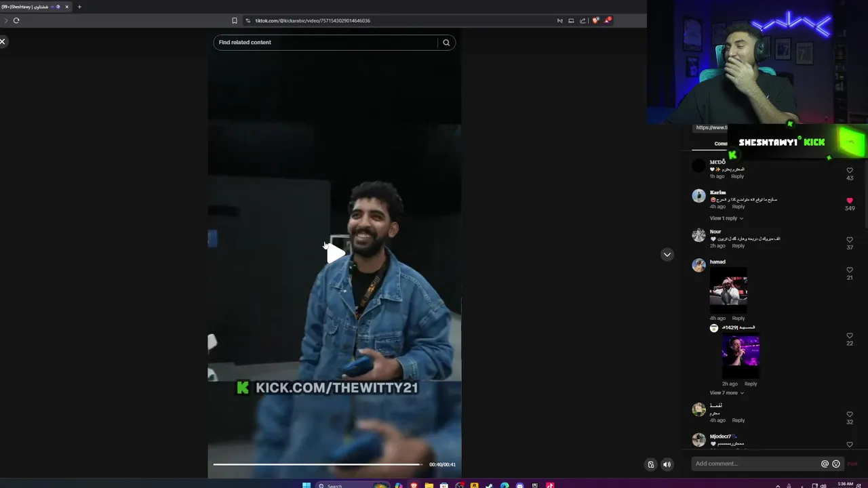
Task: Click the username hamad
Action: coord(717,262)
